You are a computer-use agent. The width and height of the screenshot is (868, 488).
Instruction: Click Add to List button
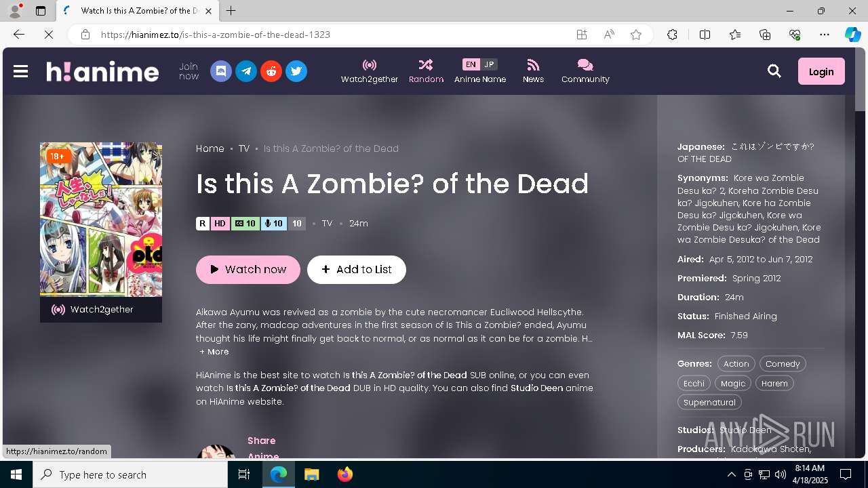pyautogui.click(x=357, y=269)
